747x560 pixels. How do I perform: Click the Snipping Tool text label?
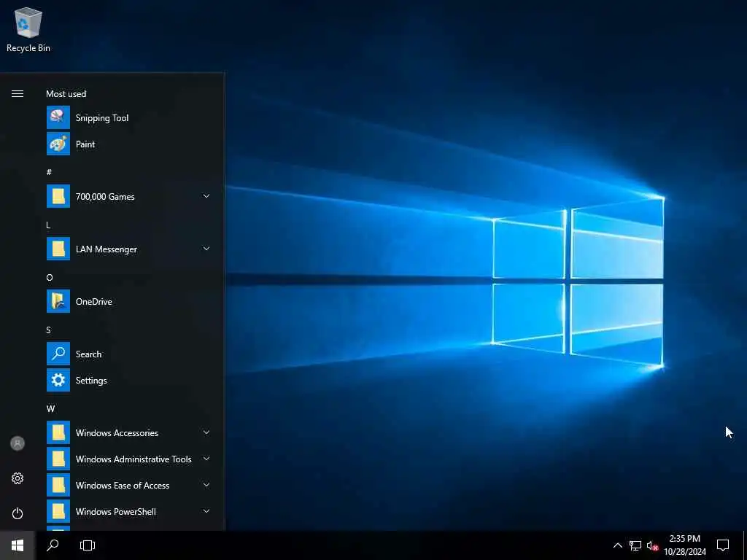coord(102,118)
